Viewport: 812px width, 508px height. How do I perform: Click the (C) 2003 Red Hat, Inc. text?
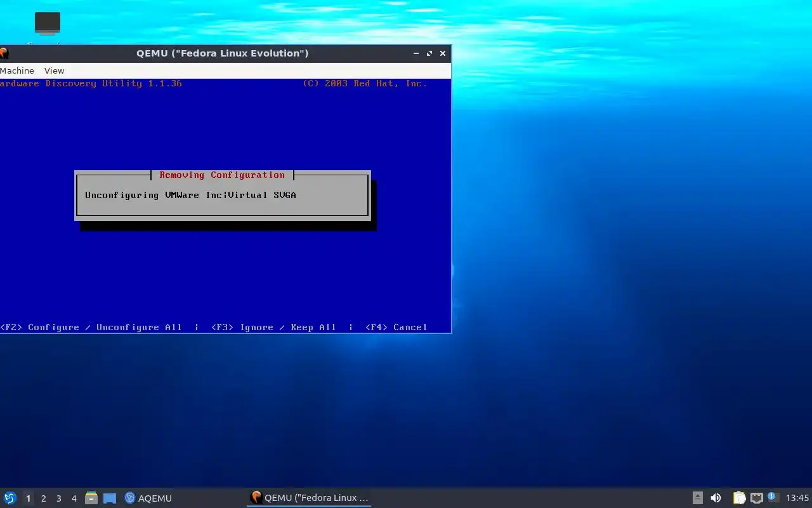point(365,83)
